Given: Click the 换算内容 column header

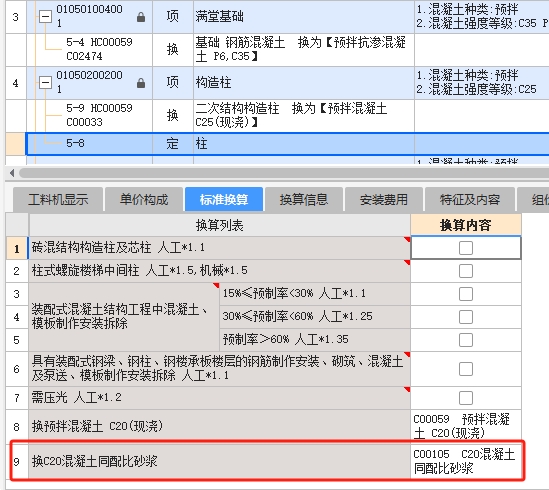Looking at the screenshot, I should [466, 225].
